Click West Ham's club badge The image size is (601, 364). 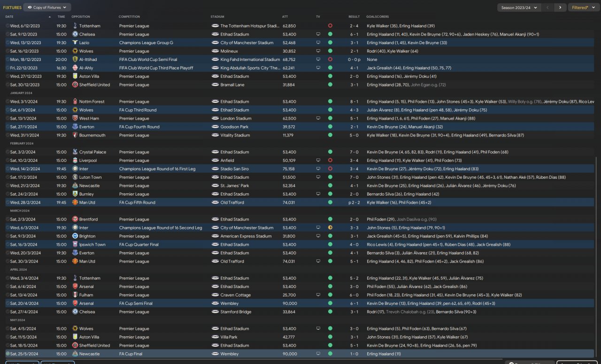tap(75, 119)
